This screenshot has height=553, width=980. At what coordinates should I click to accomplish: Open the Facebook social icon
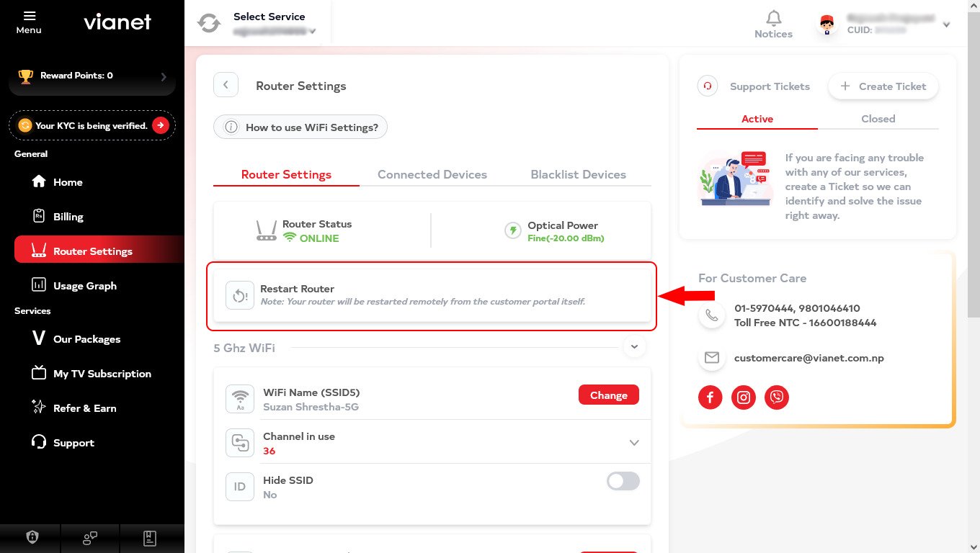(710, 397)
